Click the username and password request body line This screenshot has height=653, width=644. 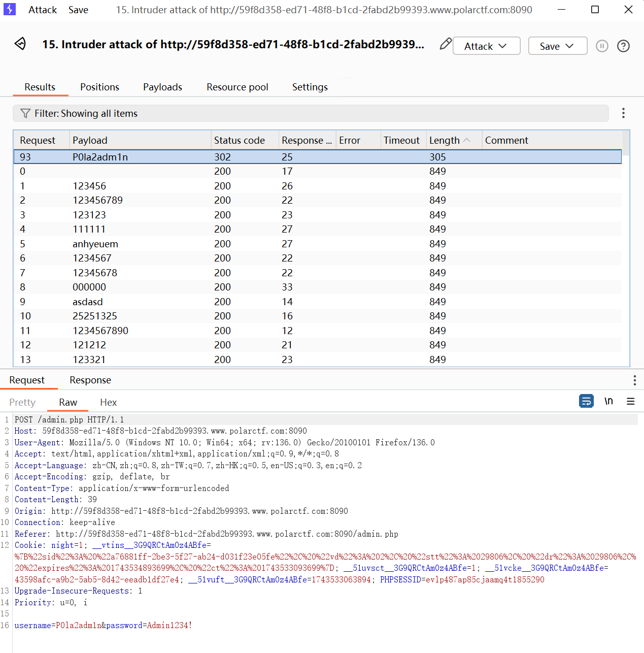point(103,625)
